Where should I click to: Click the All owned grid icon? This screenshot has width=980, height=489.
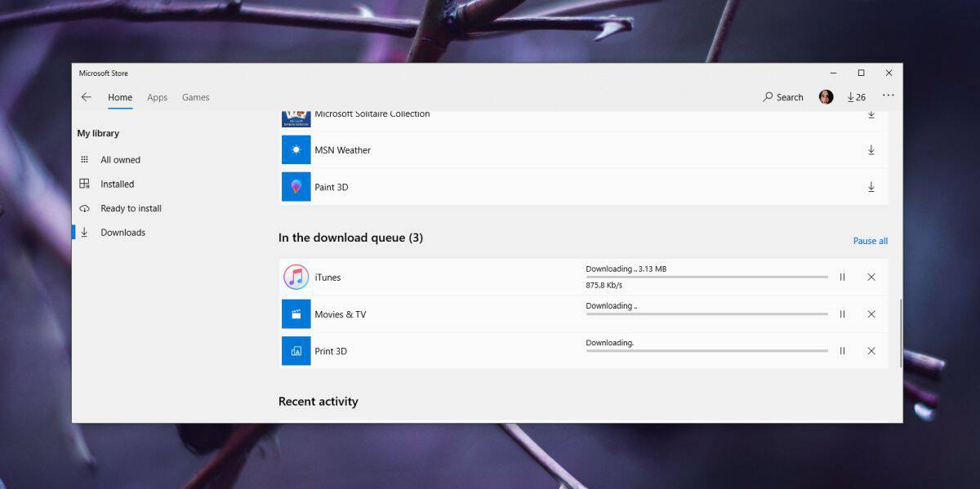coord(84,160)
